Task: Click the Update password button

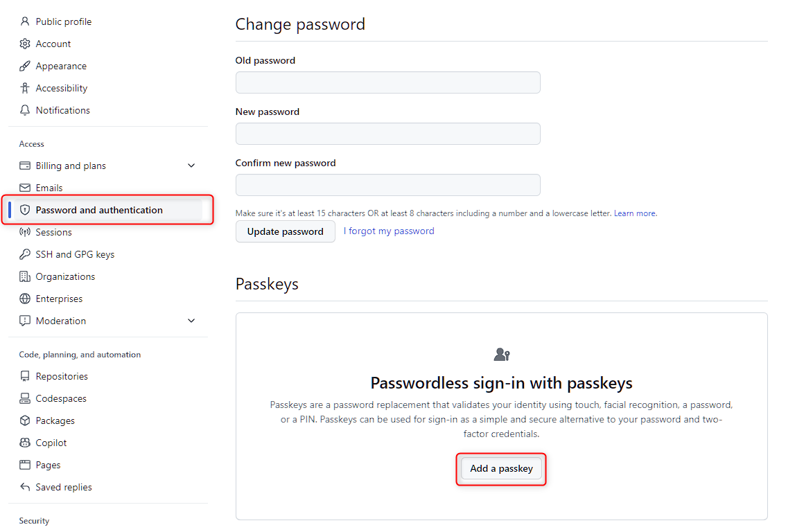Action: coord(285,231)
